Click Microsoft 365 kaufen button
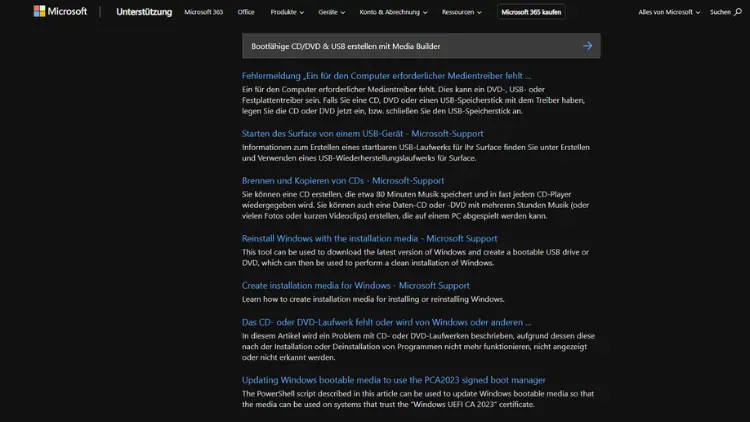Screen dimensions: 750x422 pos(531,12)
